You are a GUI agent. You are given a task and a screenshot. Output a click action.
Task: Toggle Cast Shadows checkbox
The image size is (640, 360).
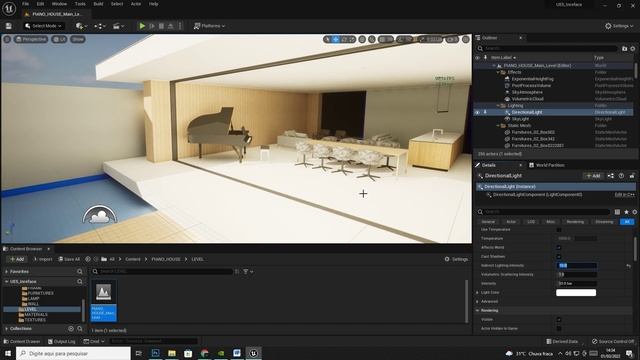pyautogui.click(x=559, y=256)
